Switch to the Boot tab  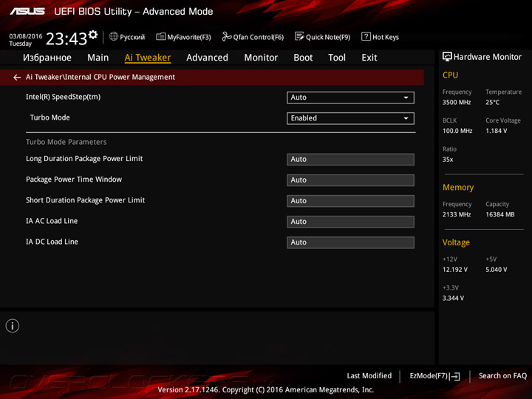[x=303, y=58]
